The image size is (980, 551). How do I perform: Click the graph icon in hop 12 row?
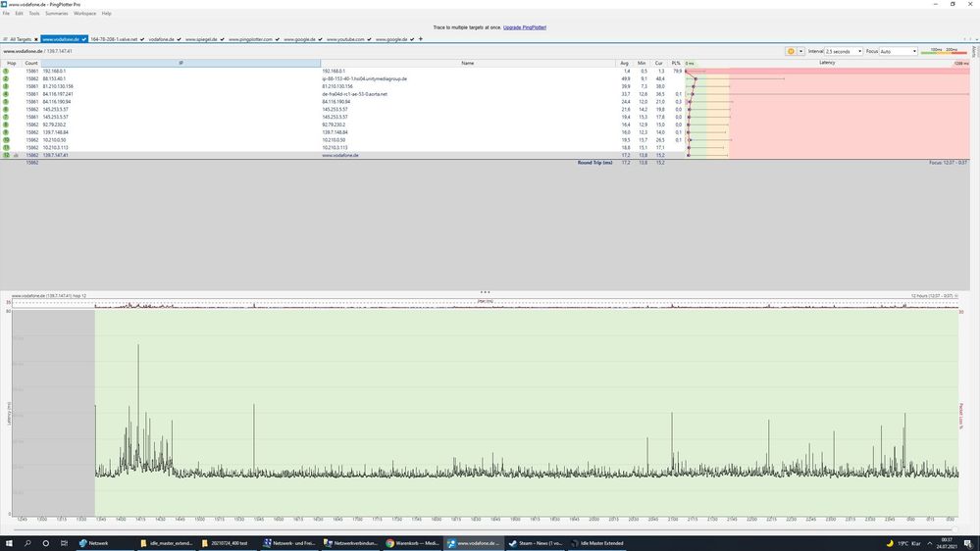click(x=16, y=155)
